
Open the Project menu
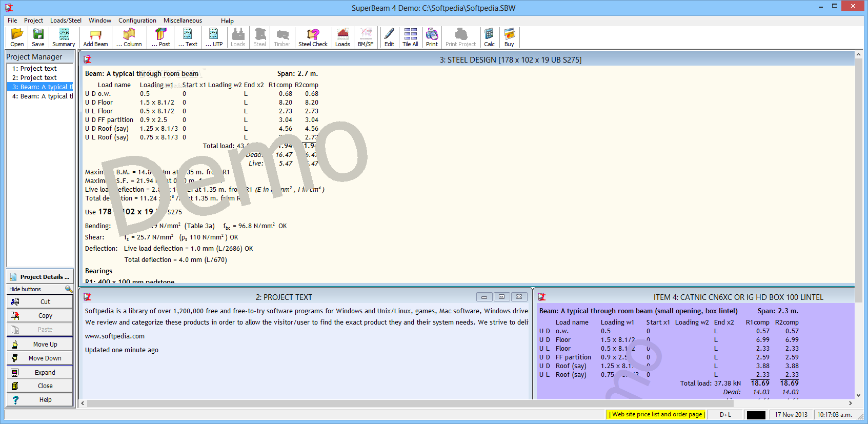click(33, 21)
